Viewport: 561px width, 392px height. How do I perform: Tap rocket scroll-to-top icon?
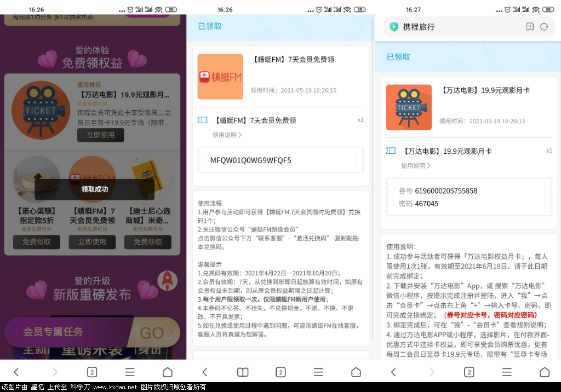(x=168, y=280)
